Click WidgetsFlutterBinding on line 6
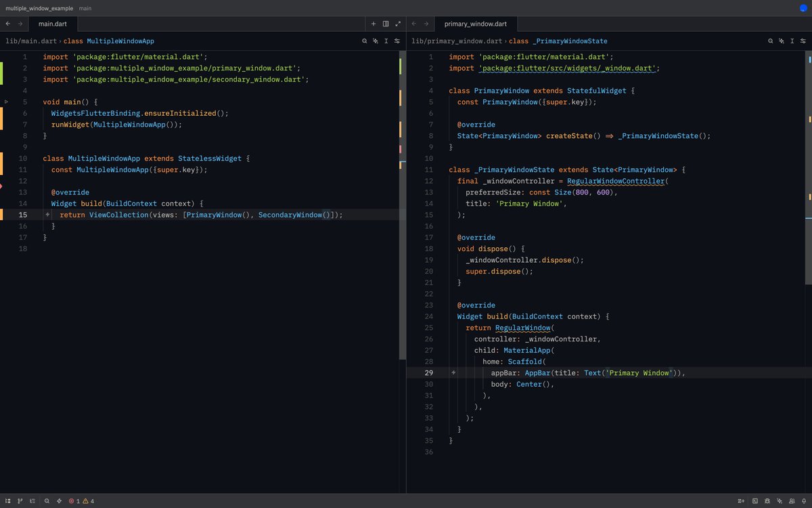The image size is (812, 508). [95, 113]
